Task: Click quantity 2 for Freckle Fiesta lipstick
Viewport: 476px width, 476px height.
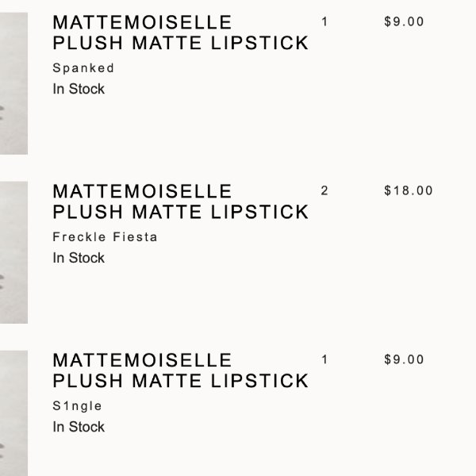Action: click(x=324, y=190)
